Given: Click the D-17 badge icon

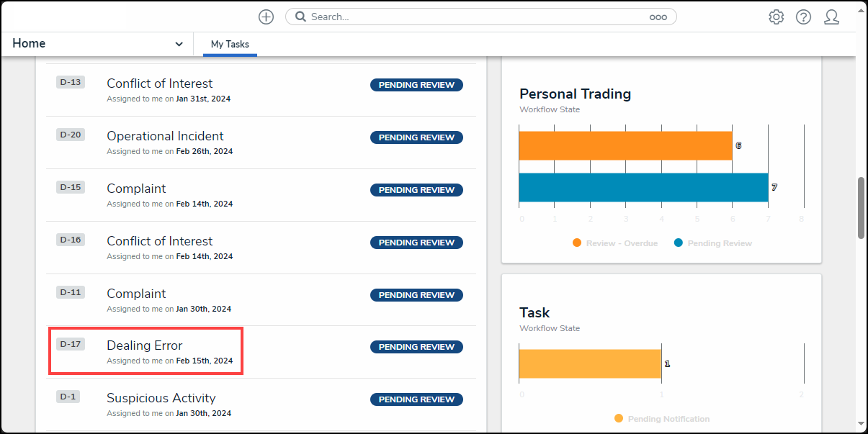Looking at the screenshot, I should point(70,344).
